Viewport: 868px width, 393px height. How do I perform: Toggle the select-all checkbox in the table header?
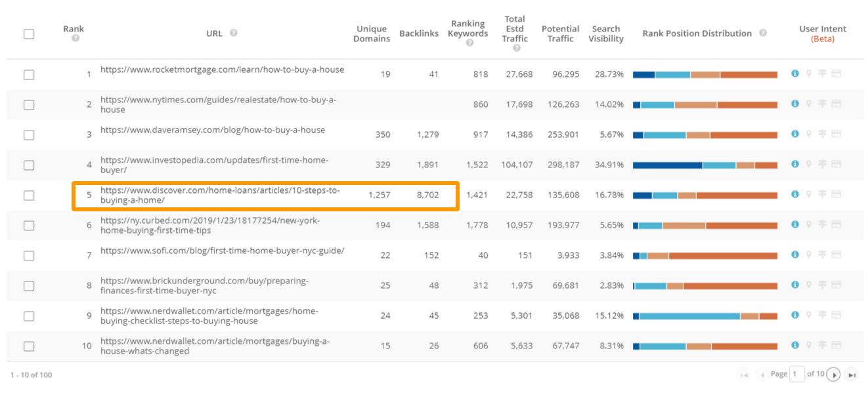(29, 34)
